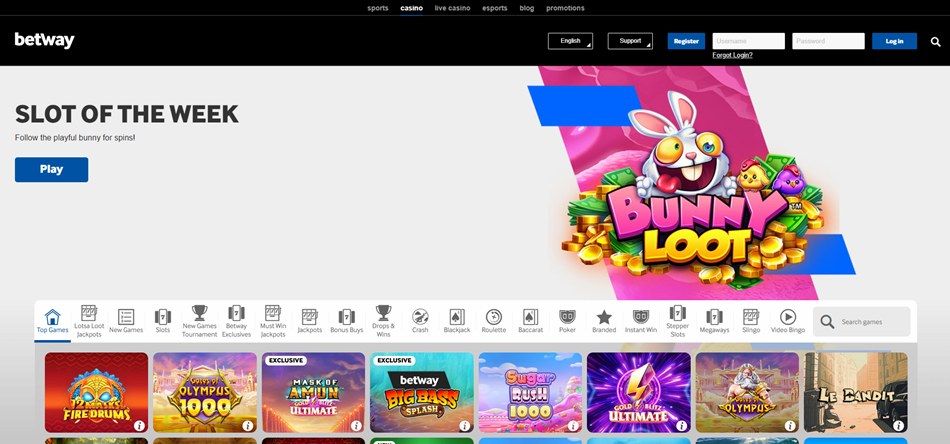Expand the Support dropdown
Viewport: 950px width, 444px height.
click(630, 41)
